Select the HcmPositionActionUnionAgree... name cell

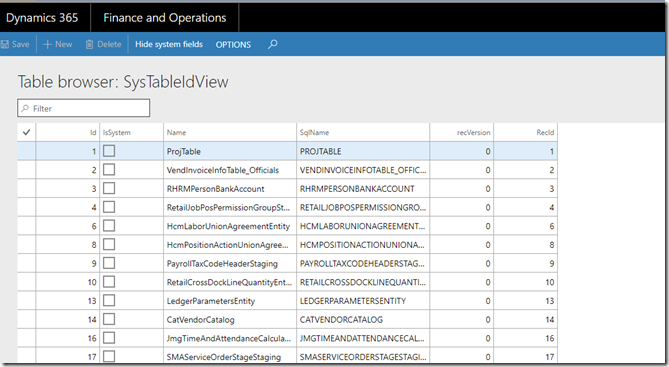[x=230, y=245]
